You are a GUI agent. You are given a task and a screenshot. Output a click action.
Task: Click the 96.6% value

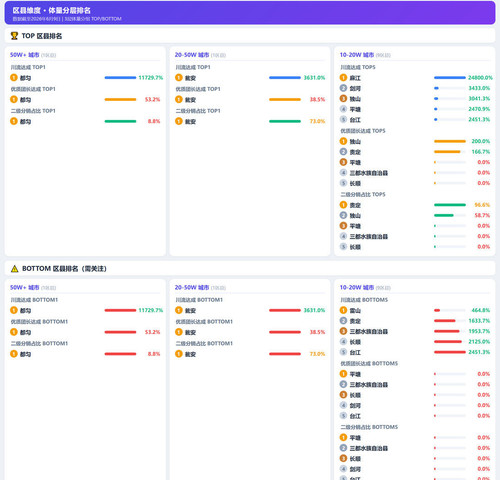click(482, 205)
